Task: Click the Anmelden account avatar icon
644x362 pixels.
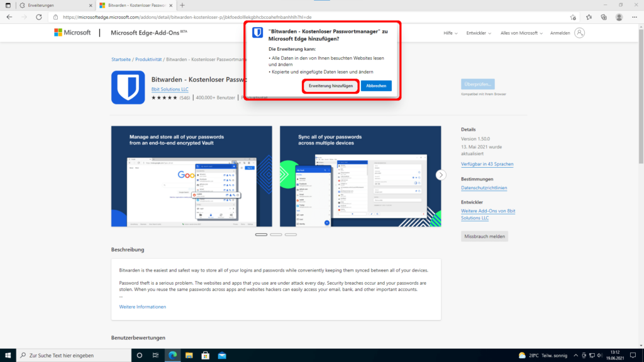Action: (579, 33)
